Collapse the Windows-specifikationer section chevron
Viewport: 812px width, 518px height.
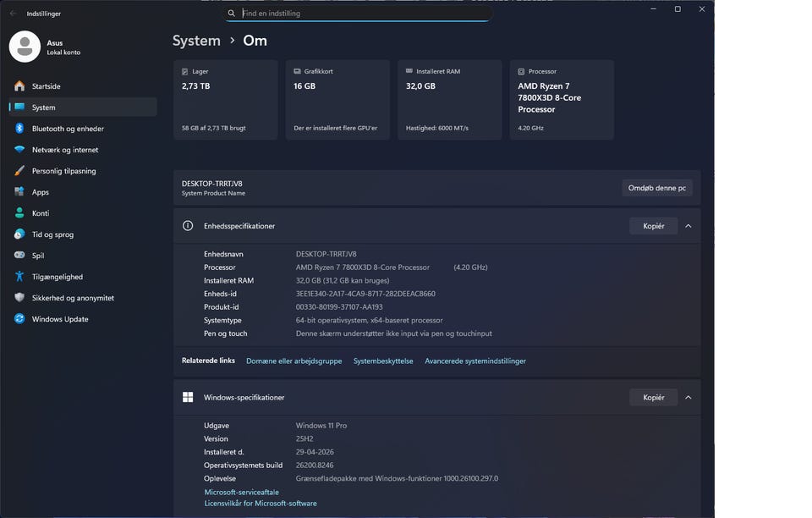pyautogui.click(x=689, y=397)
